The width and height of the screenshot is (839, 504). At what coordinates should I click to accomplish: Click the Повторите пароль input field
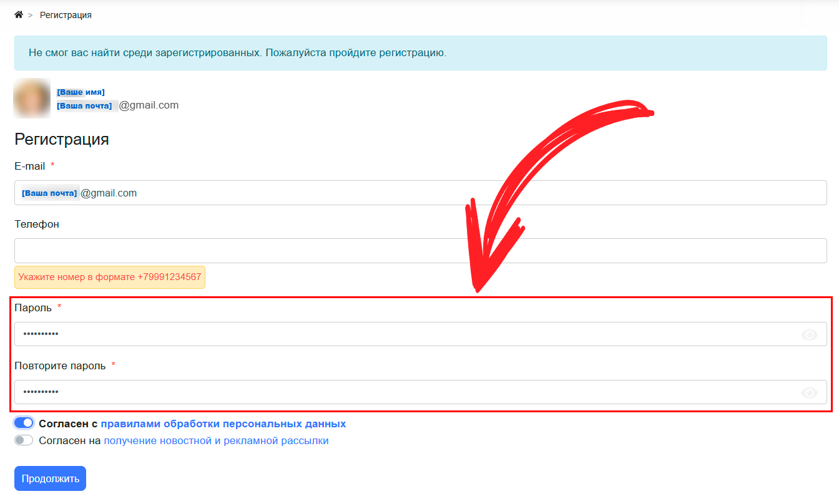pos(406,392)
